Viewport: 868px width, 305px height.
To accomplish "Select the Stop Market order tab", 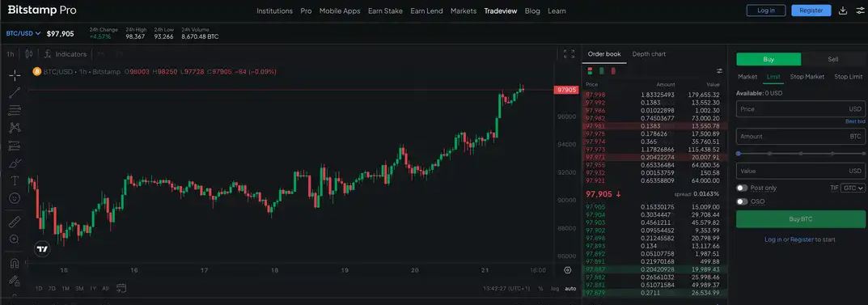I will 807,77.
